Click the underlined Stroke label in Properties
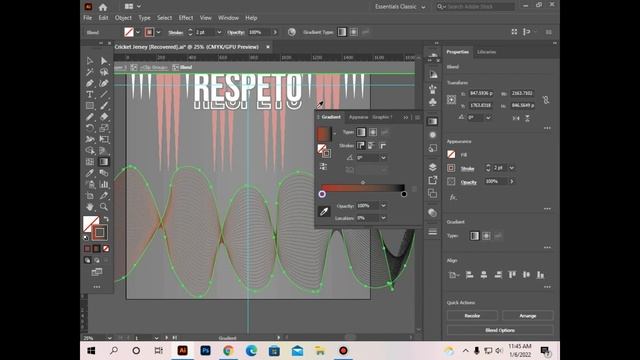640x360 pixels. (x=467, y=169)
